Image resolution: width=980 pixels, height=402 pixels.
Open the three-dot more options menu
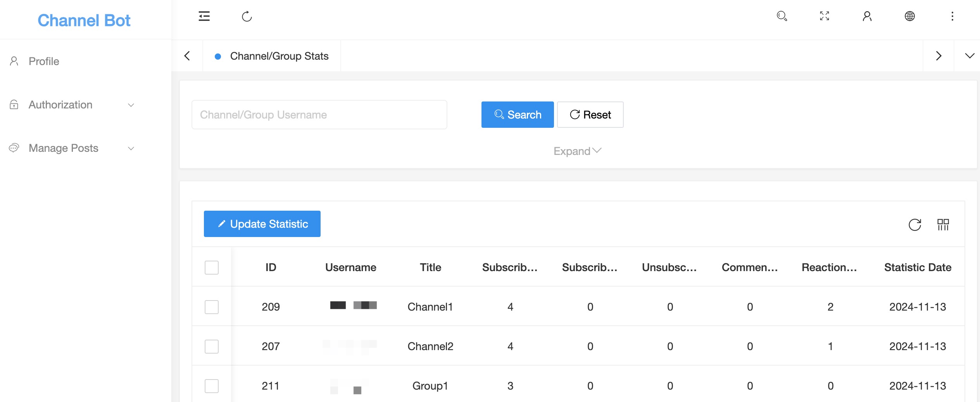(952, 16)
